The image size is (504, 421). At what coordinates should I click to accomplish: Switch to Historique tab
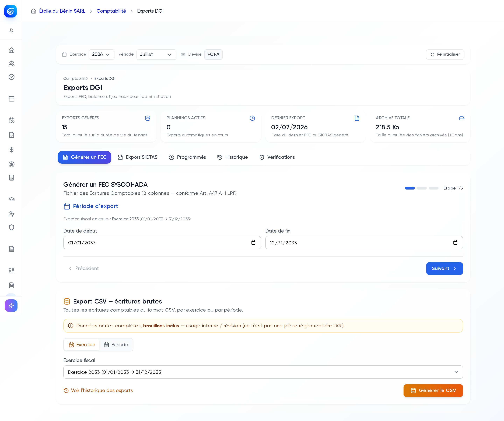click(232, 157)
